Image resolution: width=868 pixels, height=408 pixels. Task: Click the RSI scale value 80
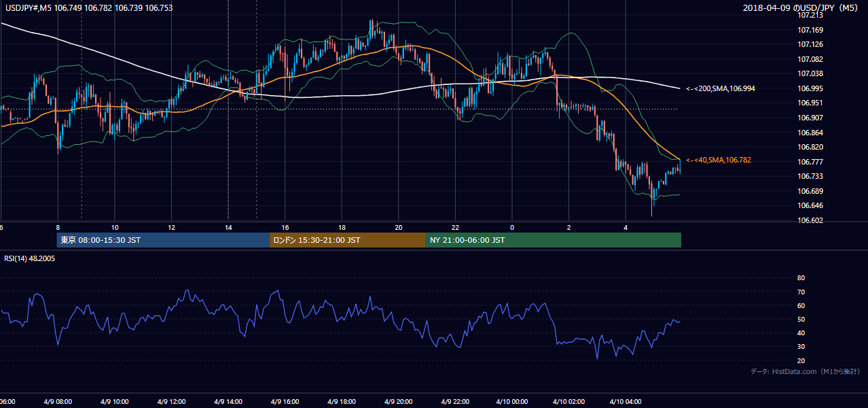801,278
